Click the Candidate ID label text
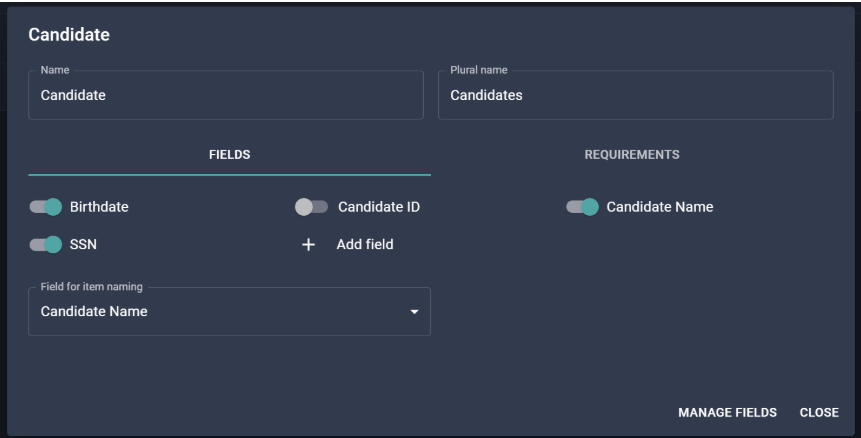The width and height of the screenshot is (861, 438). [379, 207]
